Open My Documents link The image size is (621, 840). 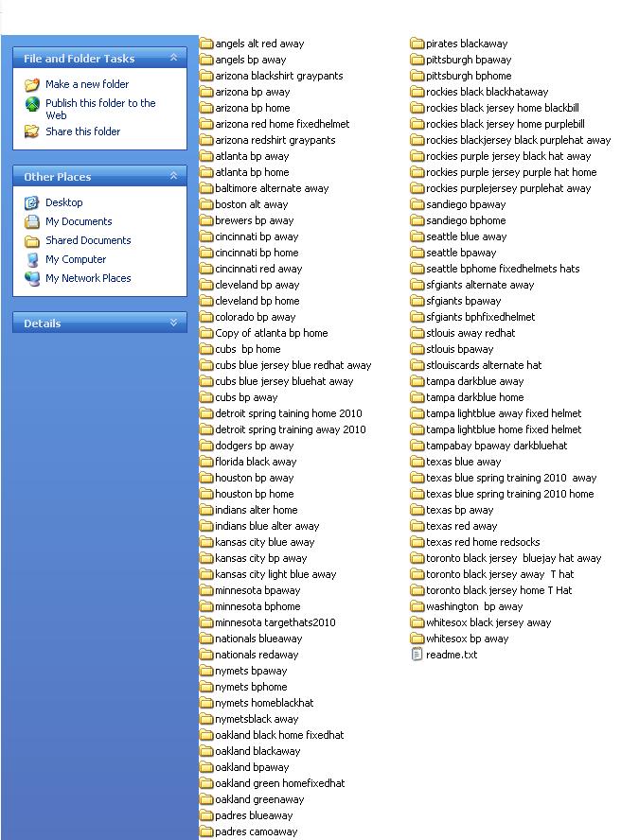click(79, 221)
